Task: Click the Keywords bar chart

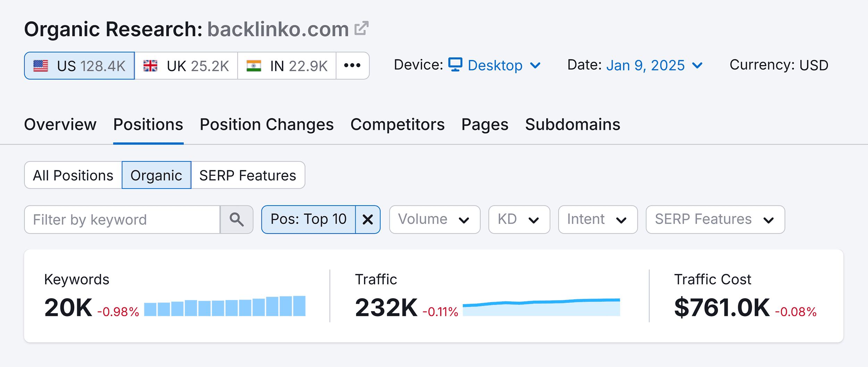Action: [x=225, y=306]
